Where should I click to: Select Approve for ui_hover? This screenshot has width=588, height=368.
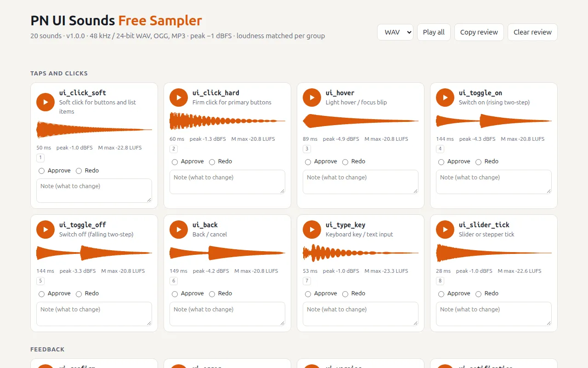pyautogui.click(x=308, y=162)
